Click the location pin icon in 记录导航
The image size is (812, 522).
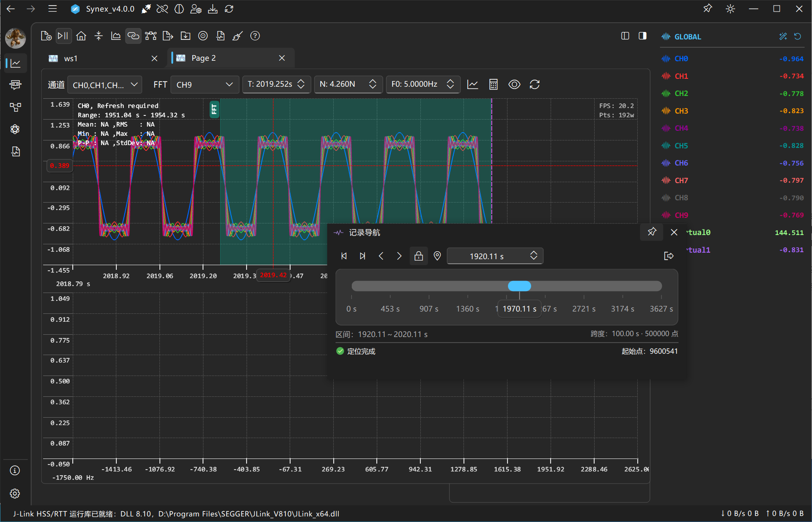point(437,256)
